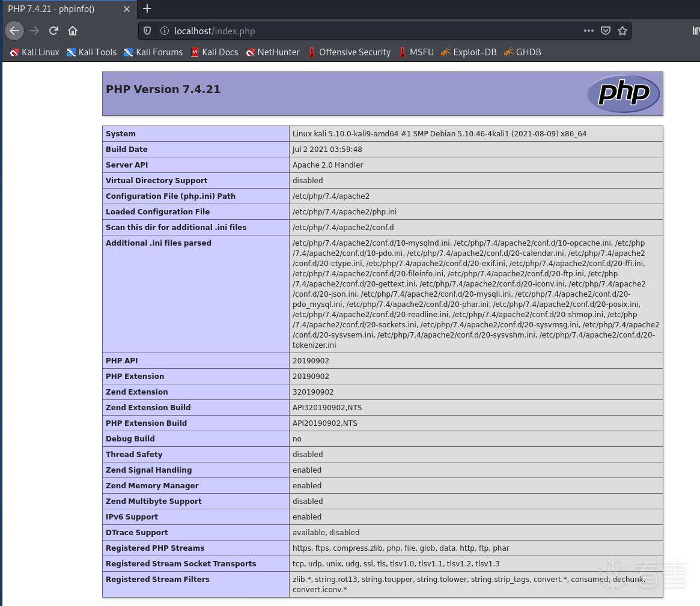This screenshot has height=606, width=700.
Task: Open the Kali Docs bookmark
Action: (215, 52)
